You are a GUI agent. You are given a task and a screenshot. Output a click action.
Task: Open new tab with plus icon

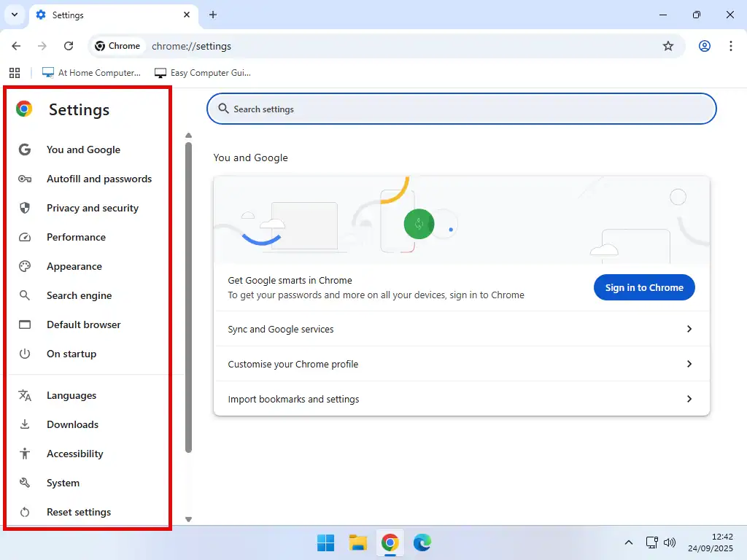click(213, 15)
